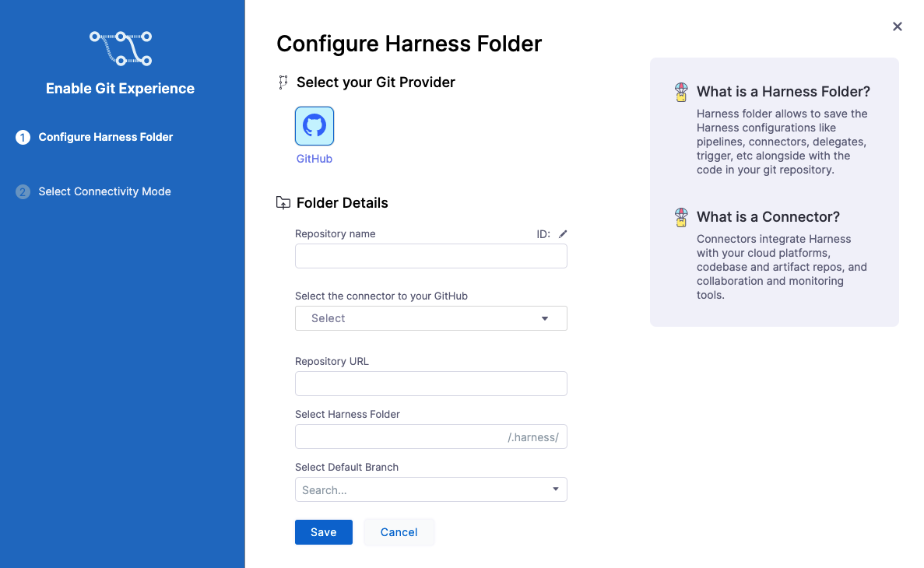Click the 'Select Harness Folder' label
The image size is (924, 568).
347,414
